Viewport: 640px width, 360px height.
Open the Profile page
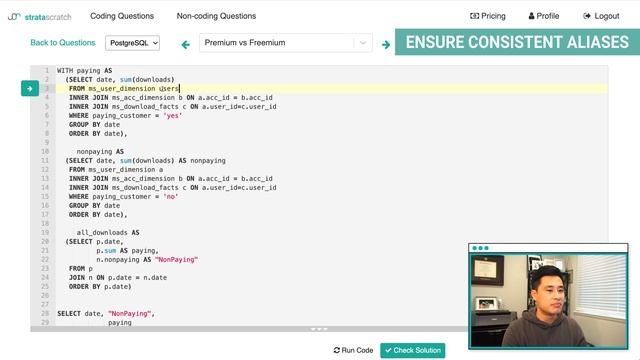point(544,16)
